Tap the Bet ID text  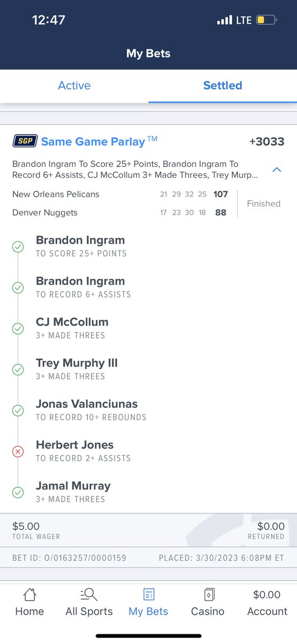[69, 558]
